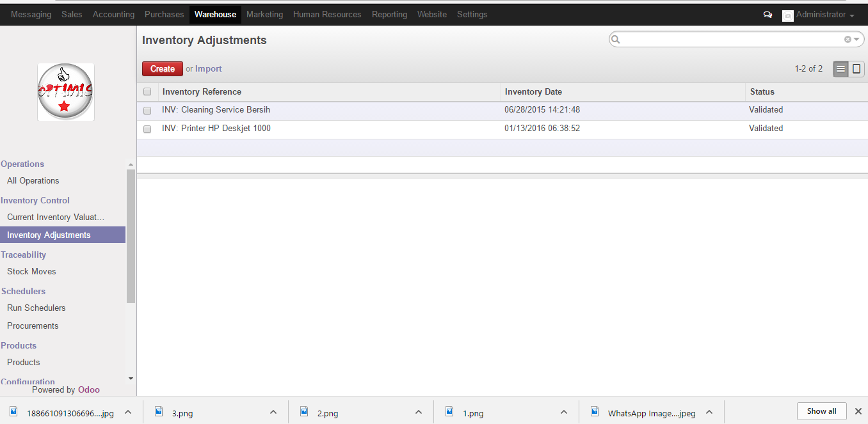Open the Odoo link in sidebar footer

[x=89, y=389]
